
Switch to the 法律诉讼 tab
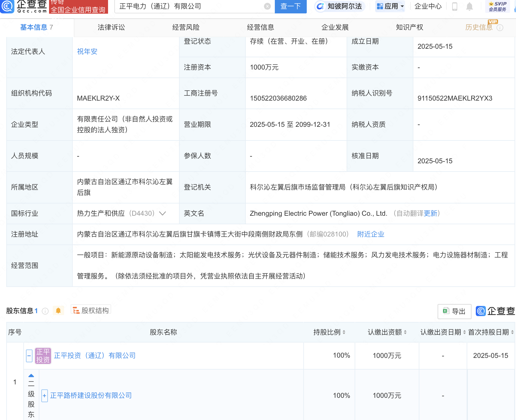click(111, 27)
